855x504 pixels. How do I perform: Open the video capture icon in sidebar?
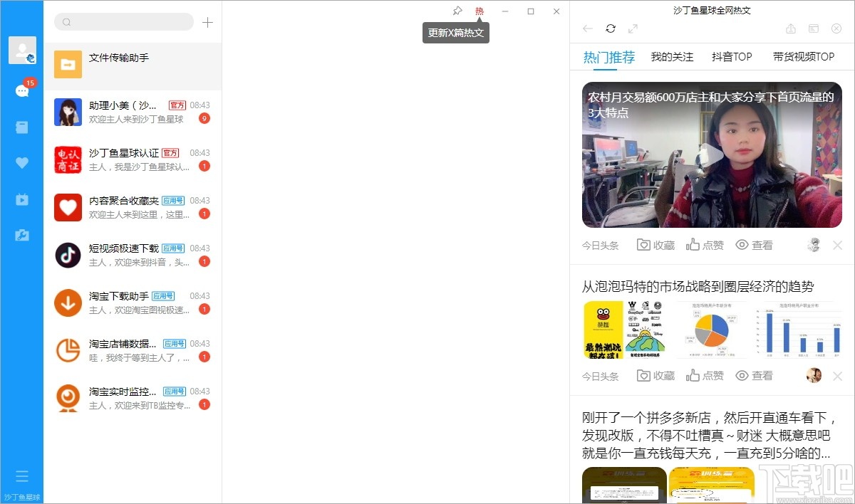click(x=22, y=199)
